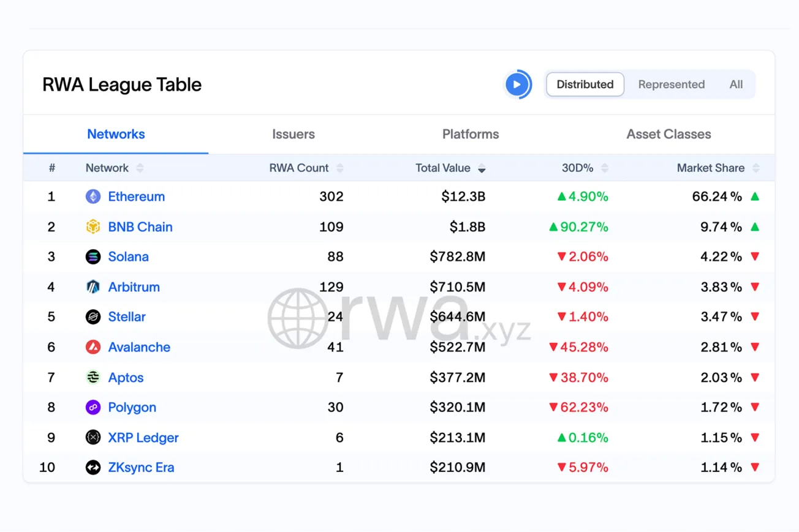Click the Solana logo icon
The image size is (799, 532).
pos(93,257)
